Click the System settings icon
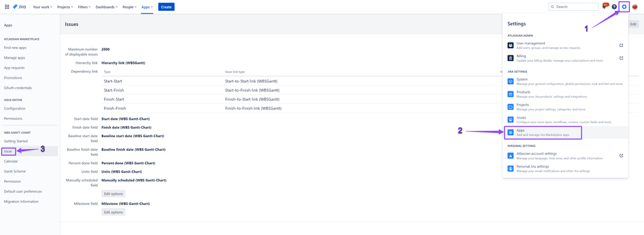 pyautogui.click(x=511, y=81)
